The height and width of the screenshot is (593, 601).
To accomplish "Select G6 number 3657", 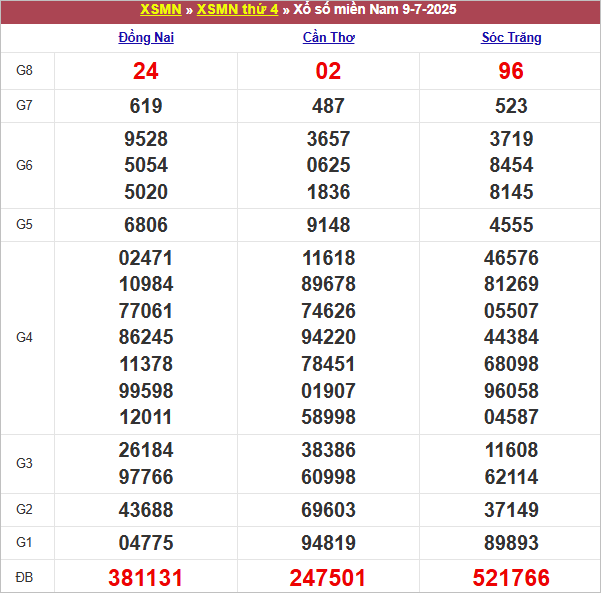I will (328, 139).
